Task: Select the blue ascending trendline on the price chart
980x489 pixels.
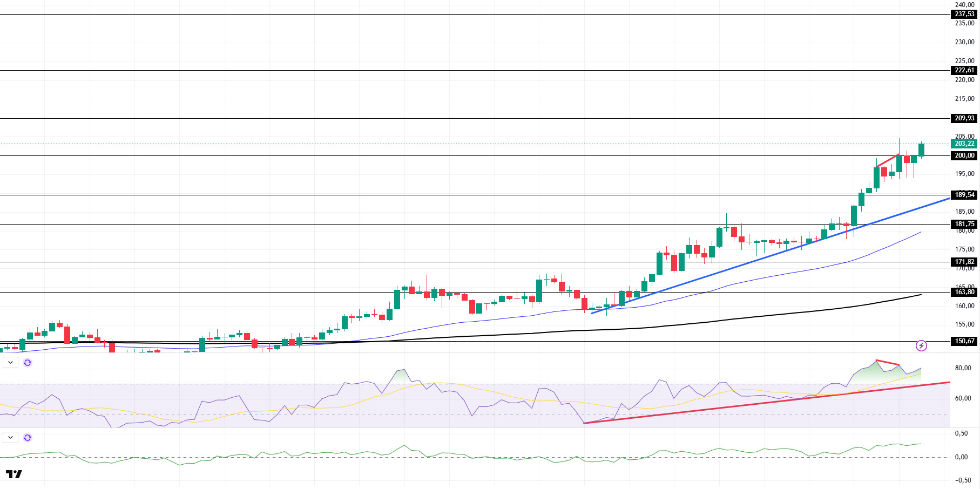Action: click(x=771, y=256)
